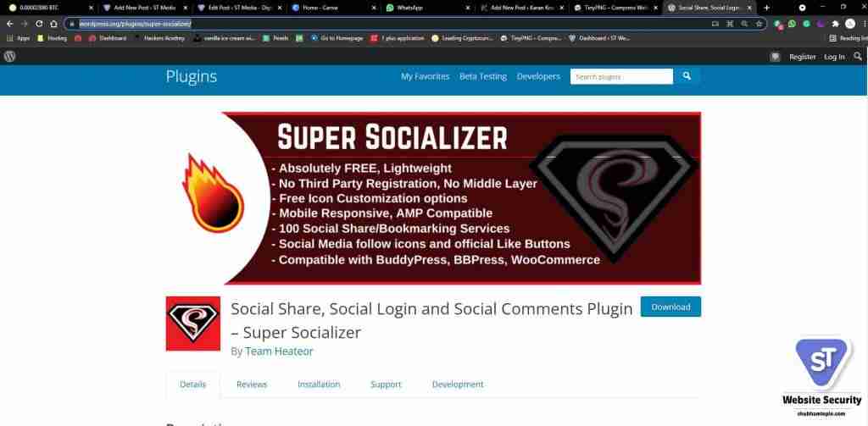
Task: Bookmark this page with the star icon
Action: coord(759,24)
